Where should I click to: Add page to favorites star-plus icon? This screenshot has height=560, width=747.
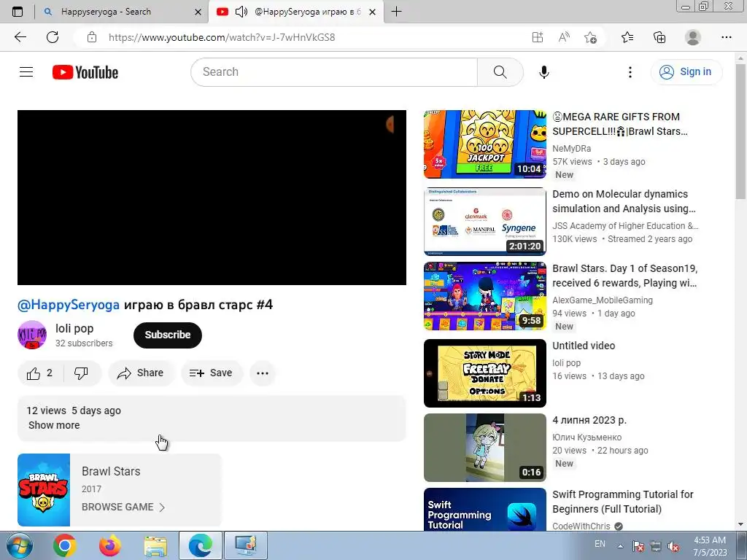coord(590,37)
